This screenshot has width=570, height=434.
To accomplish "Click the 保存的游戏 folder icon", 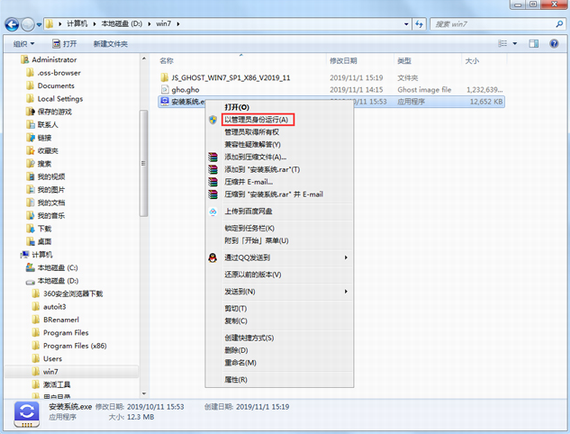I will pos(31,112).
